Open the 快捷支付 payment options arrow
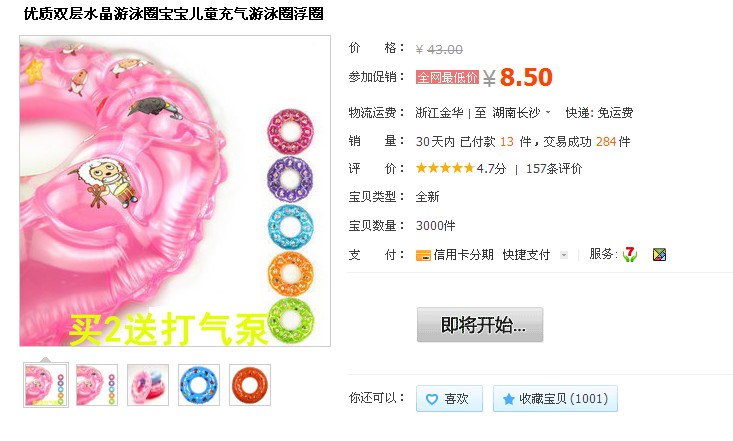 tap(564, 255)
